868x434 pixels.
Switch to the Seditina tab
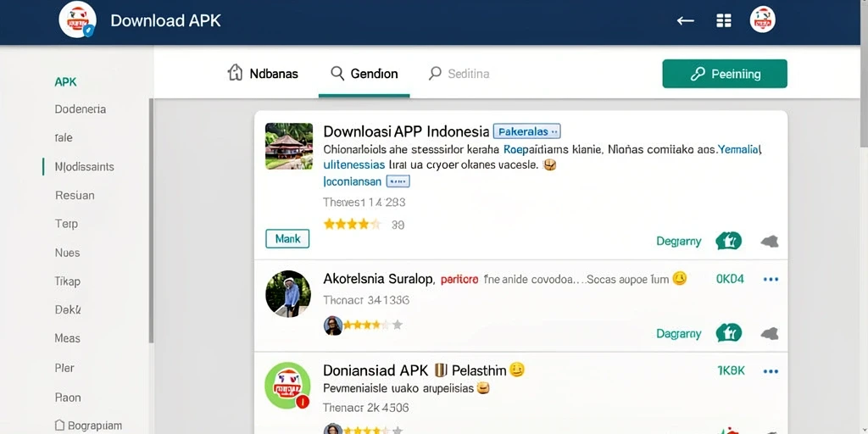pos(459,73)
